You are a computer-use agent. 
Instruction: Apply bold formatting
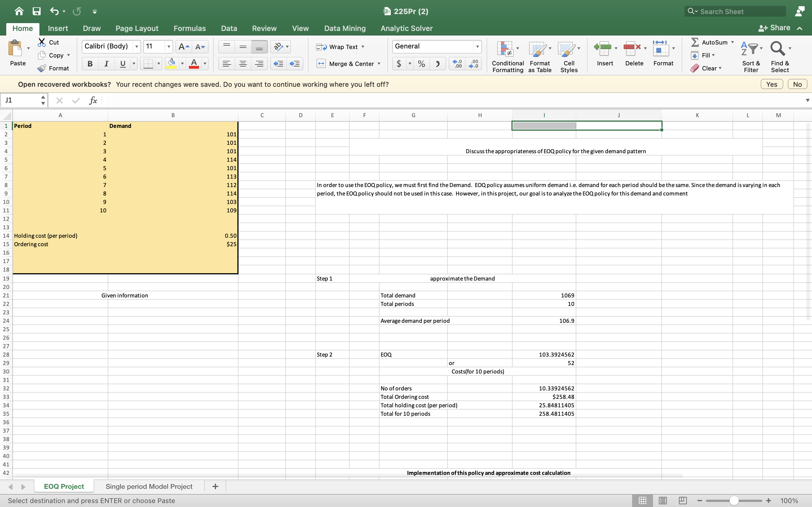(89, 64)
